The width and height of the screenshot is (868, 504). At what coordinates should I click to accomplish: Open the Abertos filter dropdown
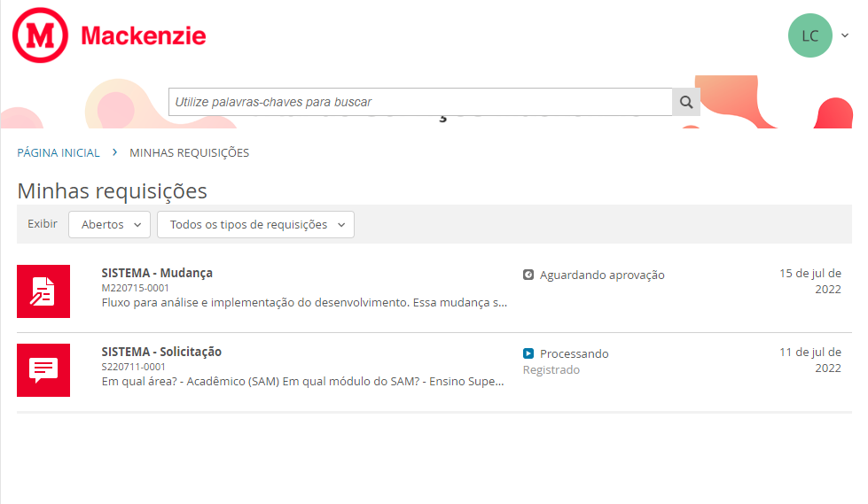pyautogui.click(x=109, y=224)
